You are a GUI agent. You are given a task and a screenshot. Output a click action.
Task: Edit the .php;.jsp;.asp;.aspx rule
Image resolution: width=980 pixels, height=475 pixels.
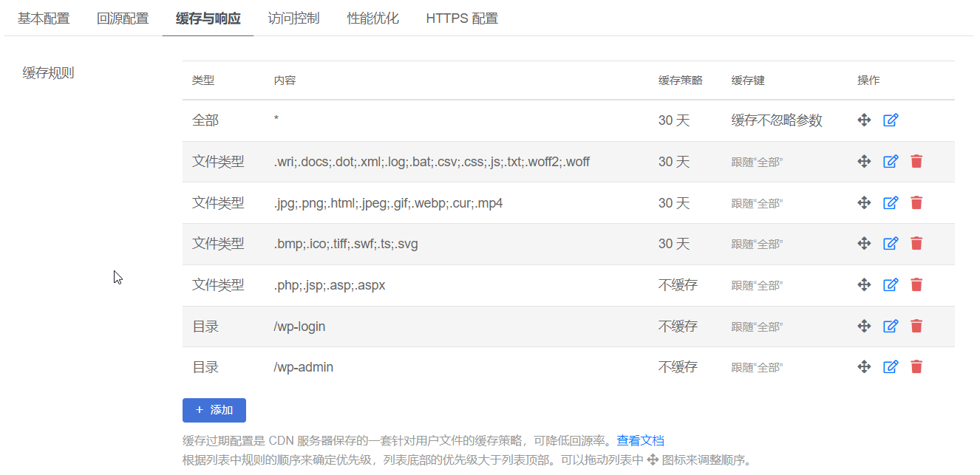(891, 284)
